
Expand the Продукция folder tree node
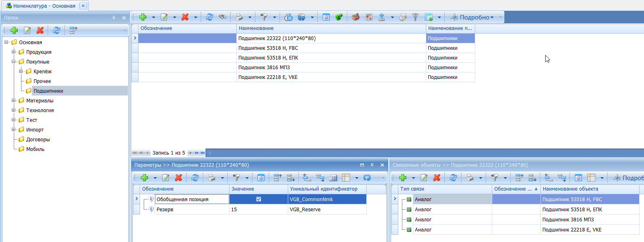(x=14, y=52)
